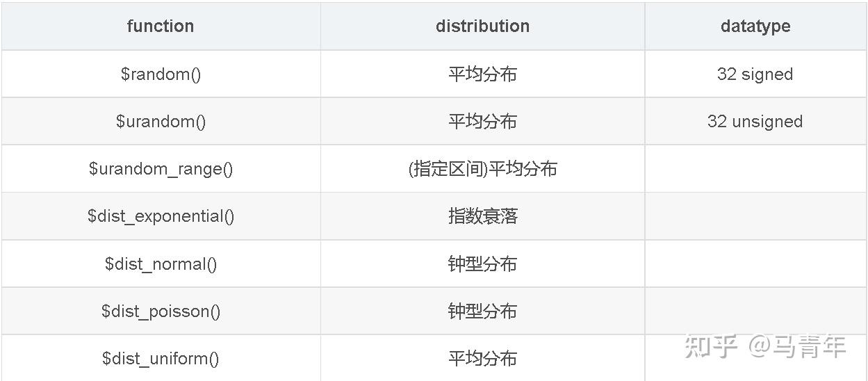Click the "function" column header

[161, 26]
